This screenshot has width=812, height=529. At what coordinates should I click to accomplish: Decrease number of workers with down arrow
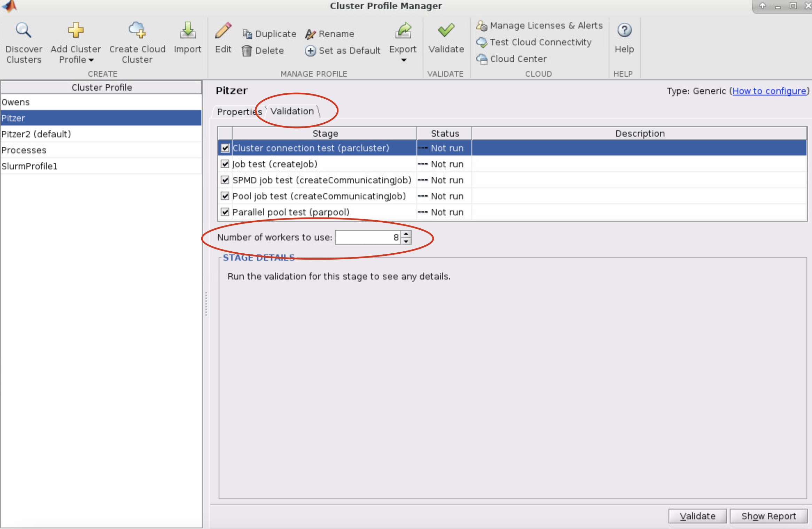(x=406, y=241)
